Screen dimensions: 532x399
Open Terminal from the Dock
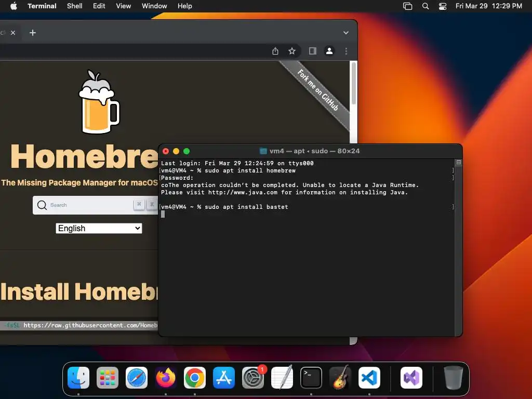click(x=311, y=378)
